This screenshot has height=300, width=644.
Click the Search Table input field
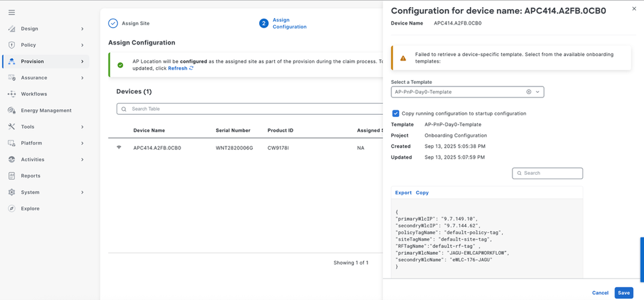click(x=251, y=109)
